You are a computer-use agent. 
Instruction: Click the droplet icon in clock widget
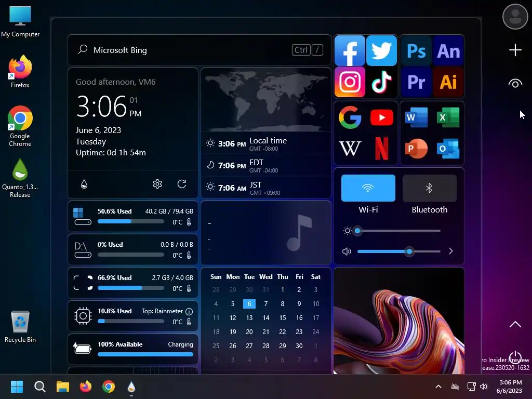[x=84, y=184]
